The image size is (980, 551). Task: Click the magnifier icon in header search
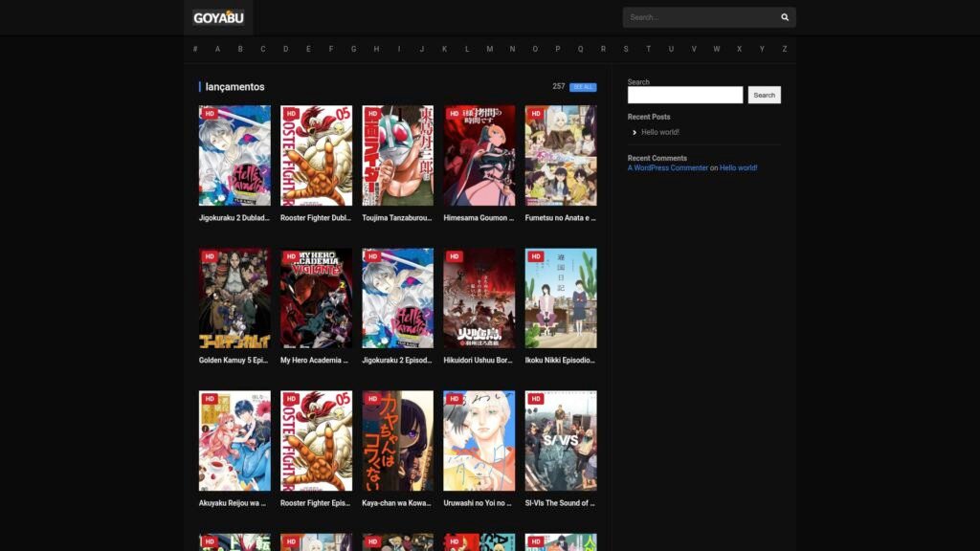pyautogui.click(x=785, y=17)
